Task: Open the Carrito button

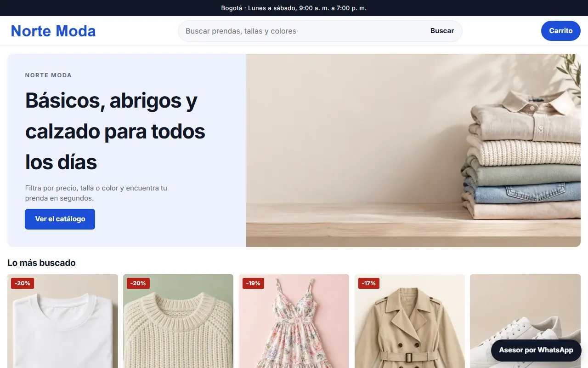Action: click(x=561, y=31)
